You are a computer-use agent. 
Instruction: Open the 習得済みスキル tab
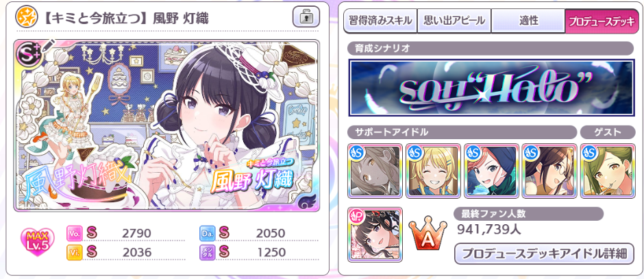click(x=380, y=21)
